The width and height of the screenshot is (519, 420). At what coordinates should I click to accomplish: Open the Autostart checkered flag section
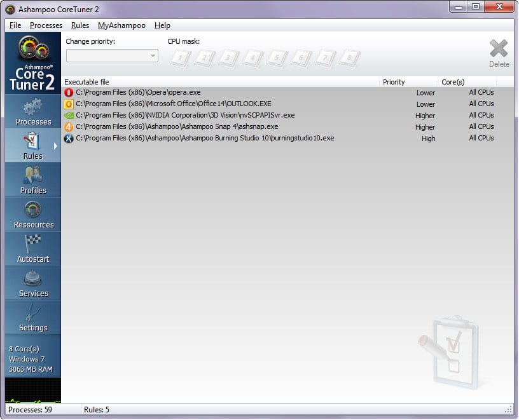(33, 249)
